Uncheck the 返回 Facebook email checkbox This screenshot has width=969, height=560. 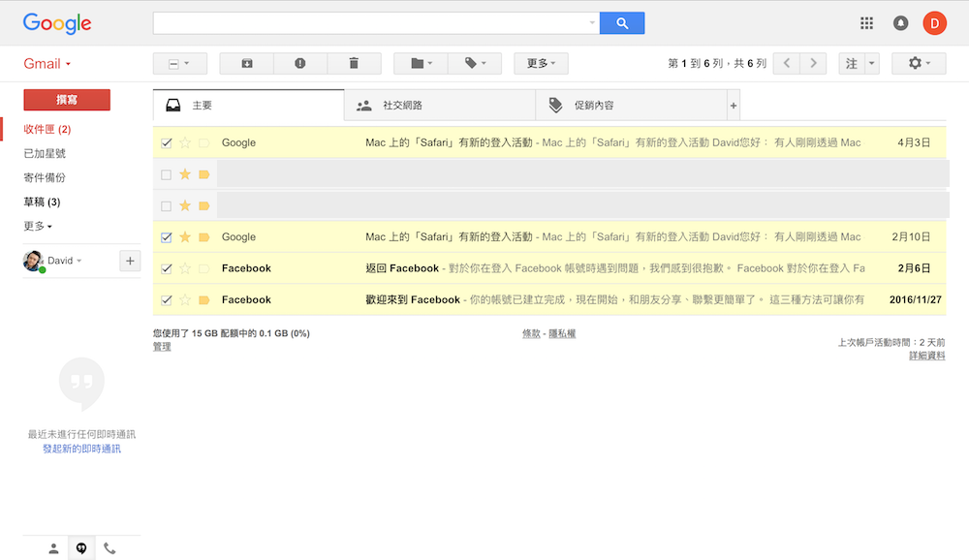167,268
